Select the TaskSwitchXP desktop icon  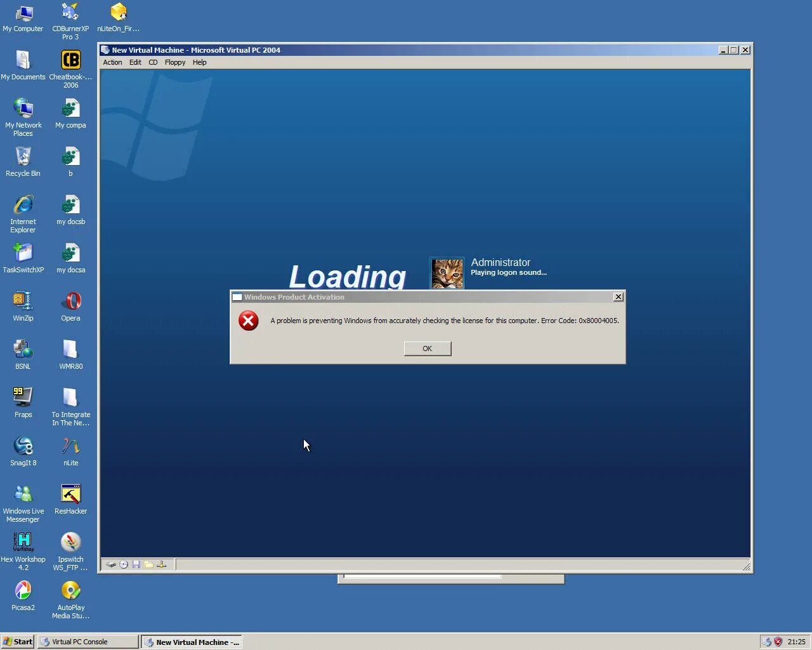coord(23,259)
